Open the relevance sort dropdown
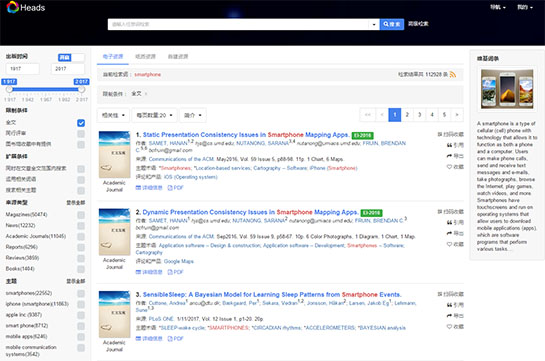This screenshot has height=361, width=545. point(113,115)
